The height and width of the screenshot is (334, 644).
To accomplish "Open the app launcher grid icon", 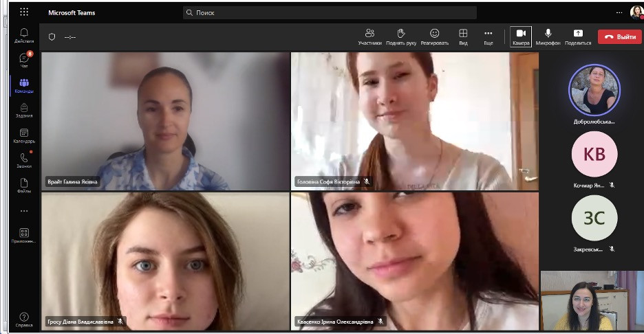I will [x=24, y=12].
